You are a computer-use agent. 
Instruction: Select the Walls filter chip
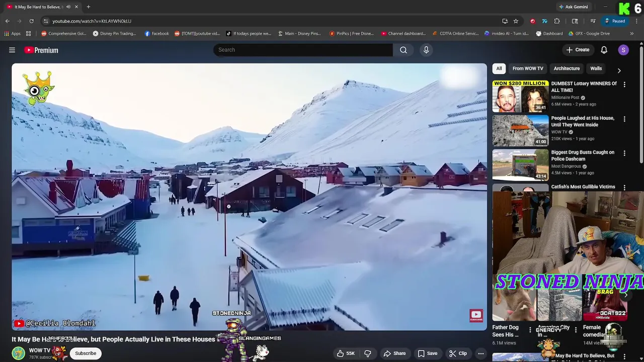596,68
